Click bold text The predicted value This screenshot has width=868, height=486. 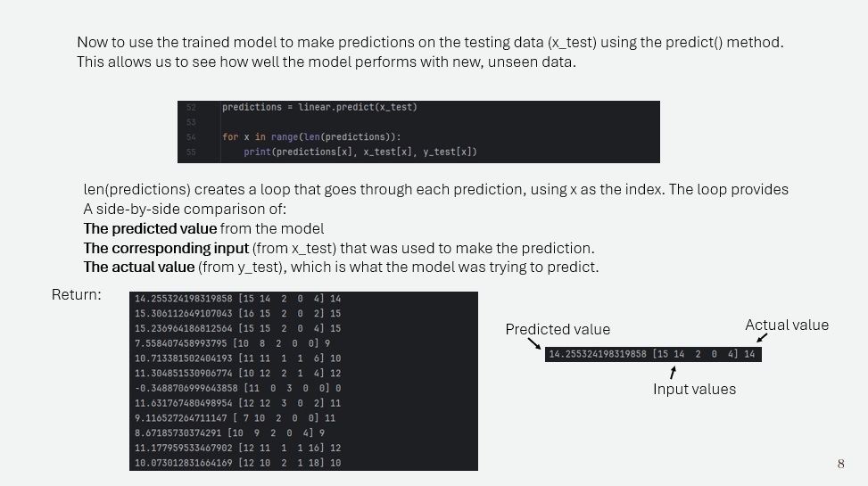tap(150, 228)
